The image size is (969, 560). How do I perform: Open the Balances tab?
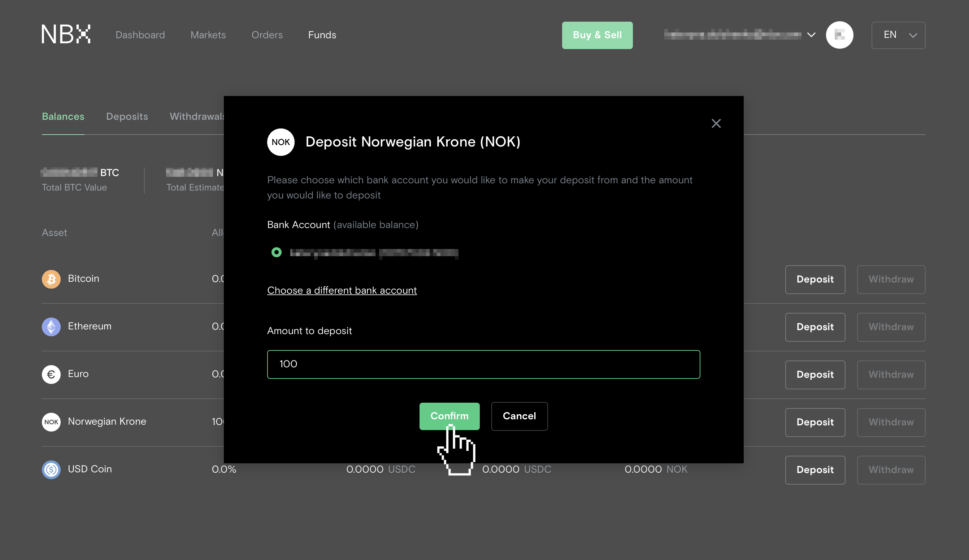(x=63, y=117)
